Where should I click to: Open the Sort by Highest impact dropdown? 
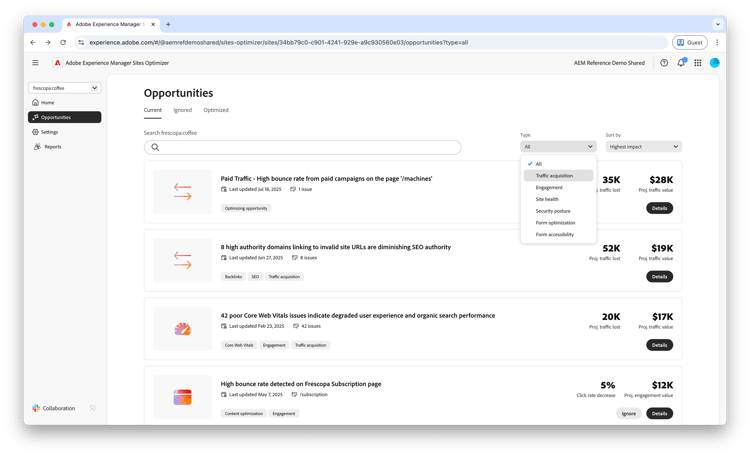coord(643,147)
